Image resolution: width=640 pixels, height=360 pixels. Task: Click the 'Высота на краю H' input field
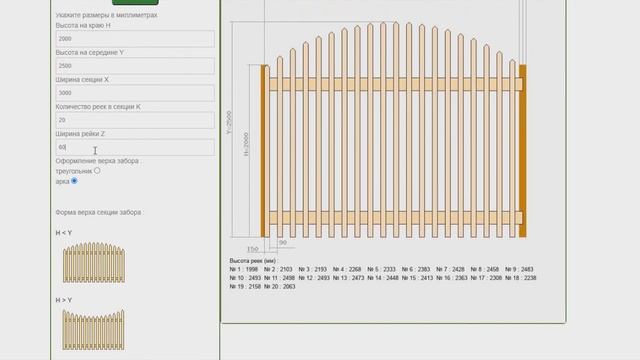pos(135,39)
